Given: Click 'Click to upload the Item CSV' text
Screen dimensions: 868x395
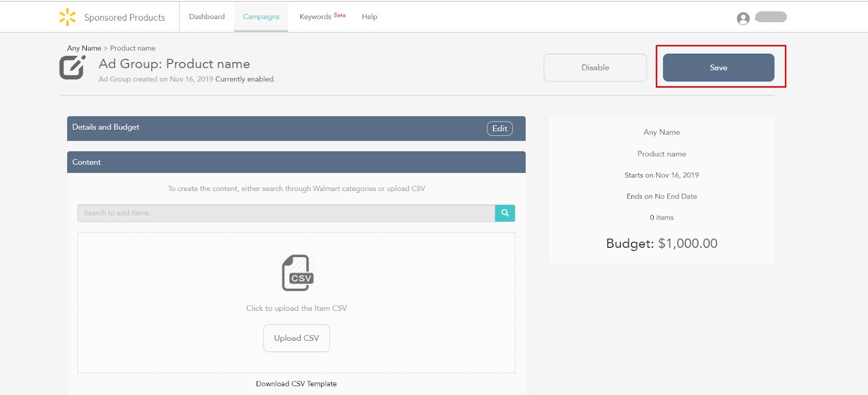Looking at the screenshot, I should [x=297, y=308].
